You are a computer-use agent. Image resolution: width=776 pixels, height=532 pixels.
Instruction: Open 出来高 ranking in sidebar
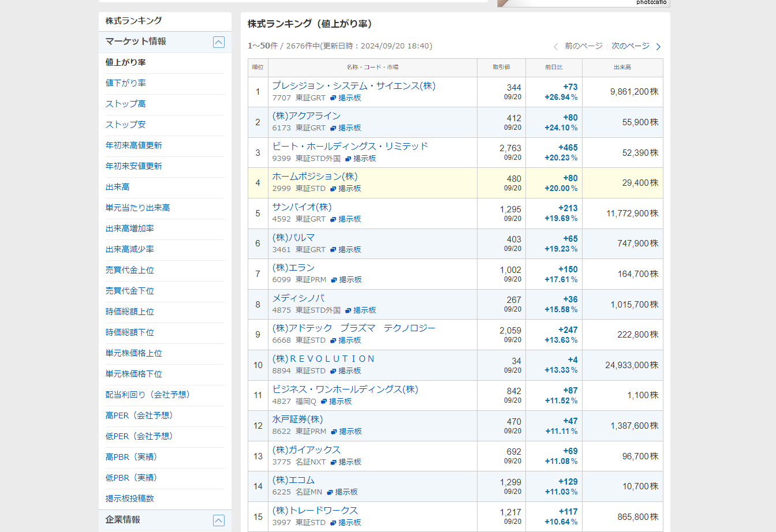(117, 187)
